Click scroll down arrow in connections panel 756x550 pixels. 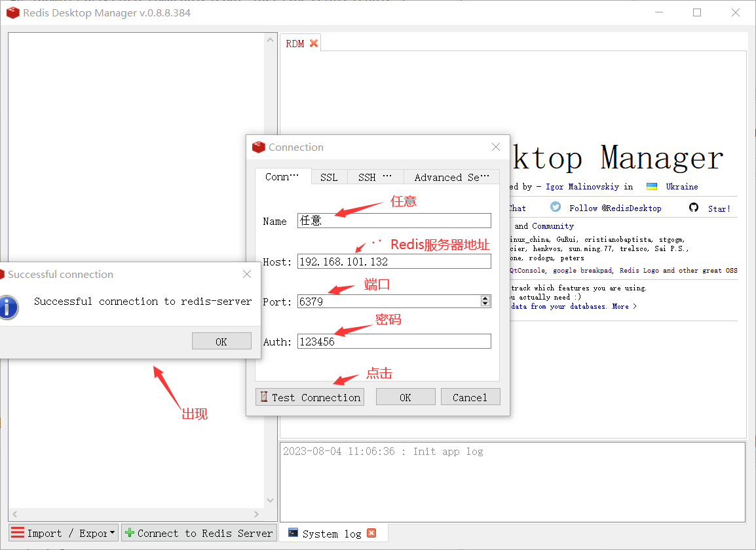(270, 500)
